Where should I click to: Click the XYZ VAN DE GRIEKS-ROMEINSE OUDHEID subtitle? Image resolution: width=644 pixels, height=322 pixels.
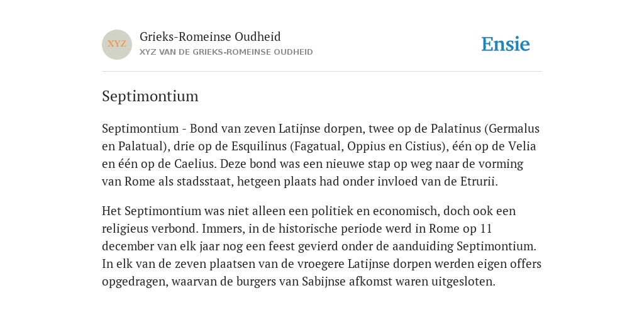click(x=226, y=52)
